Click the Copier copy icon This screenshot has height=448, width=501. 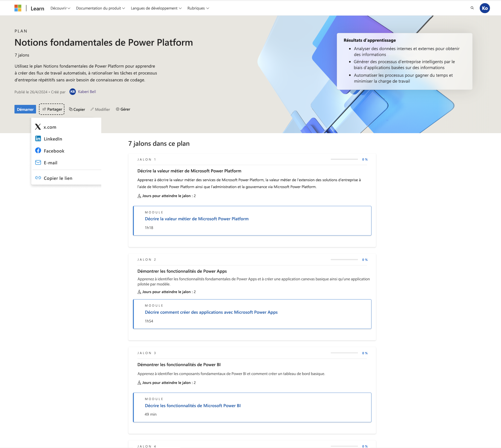click(70, 109)
